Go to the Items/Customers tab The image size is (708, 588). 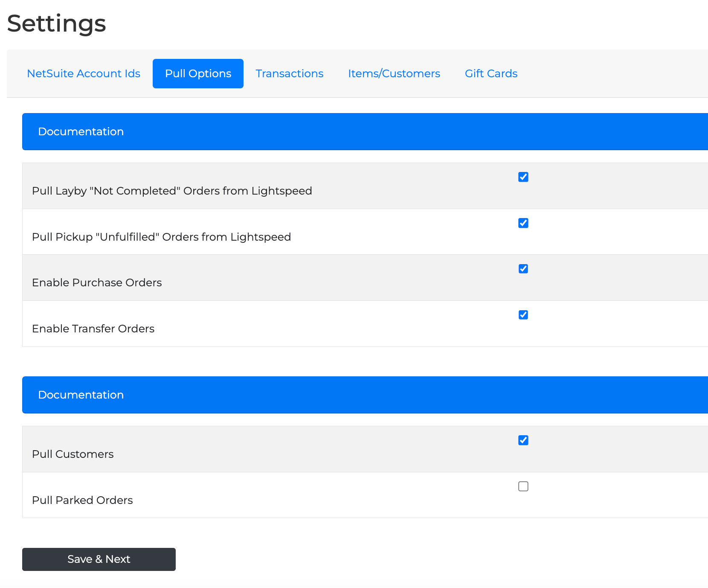[394, 73]
